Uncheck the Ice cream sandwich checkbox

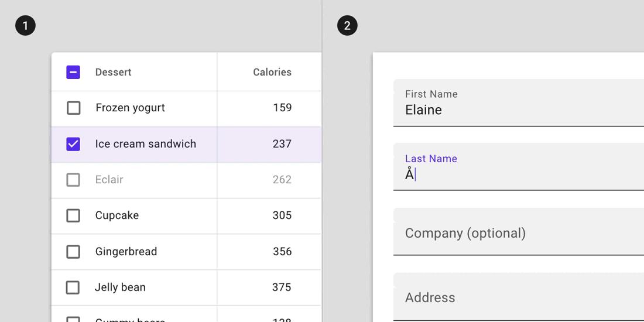pos(73,144)
